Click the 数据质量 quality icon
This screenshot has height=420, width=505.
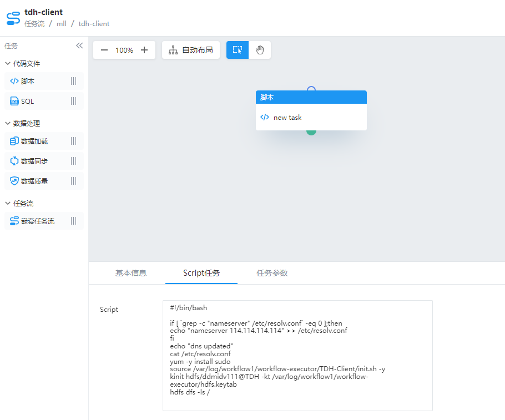[x=14, y=181]
